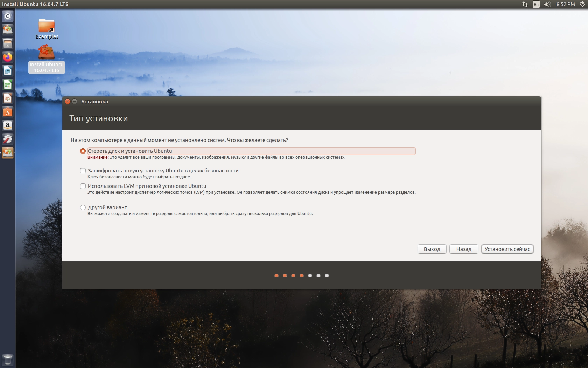Click the LVM description text
Screen dimensions: 588x368
(252, 192)
